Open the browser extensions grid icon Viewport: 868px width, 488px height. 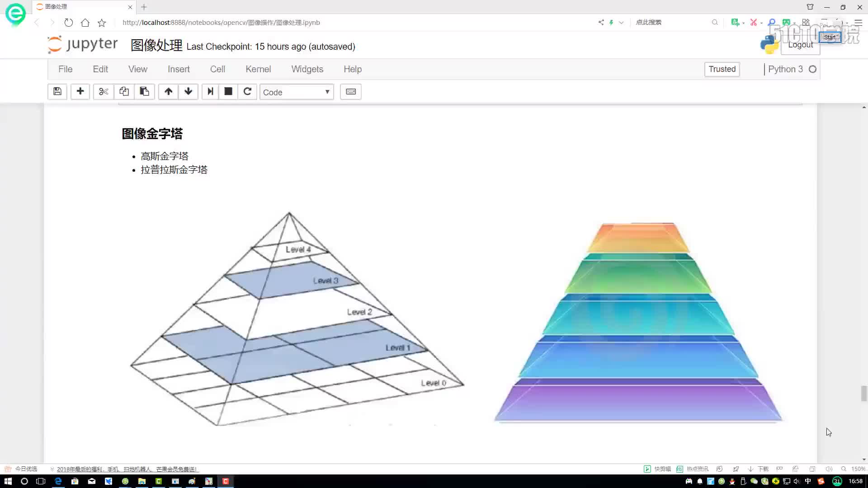(806, 22)
